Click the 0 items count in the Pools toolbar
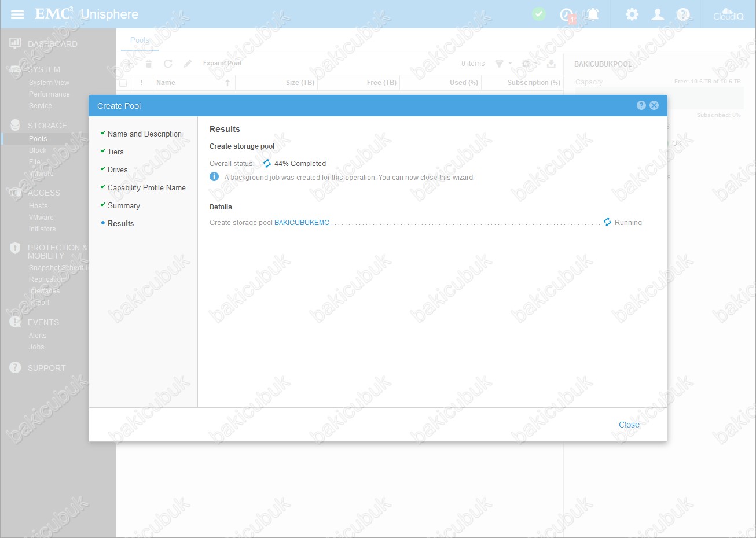The width and height of the screenshot is (756, 538). [473, 64]
